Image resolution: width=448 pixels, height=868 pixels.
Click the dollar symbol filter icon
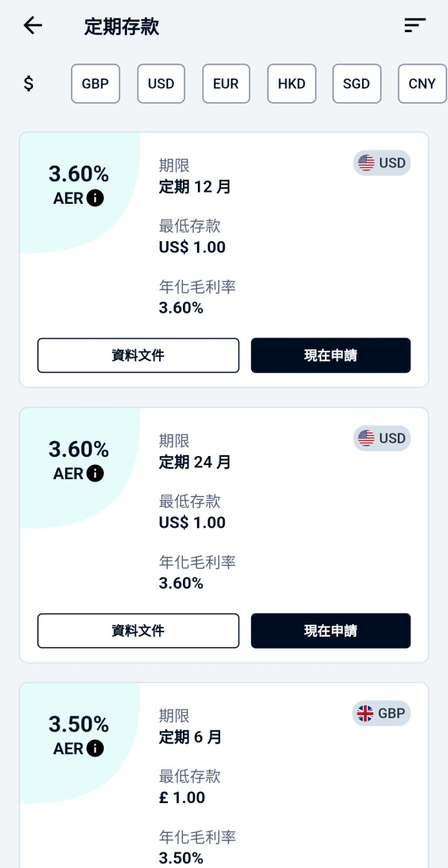pos(28,84)
